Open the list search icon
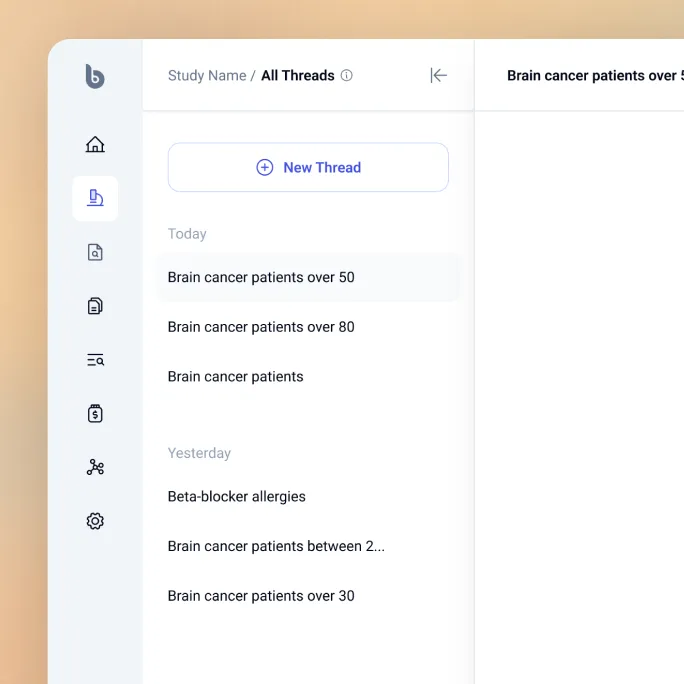Screen dimensions: 684x684 (x=95, y=360)
